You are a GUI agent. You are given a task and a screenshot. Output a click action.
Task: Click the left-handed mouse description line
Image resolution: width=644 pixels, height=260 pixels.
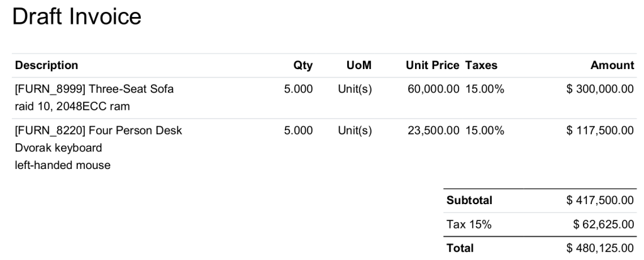coord(62,165)
